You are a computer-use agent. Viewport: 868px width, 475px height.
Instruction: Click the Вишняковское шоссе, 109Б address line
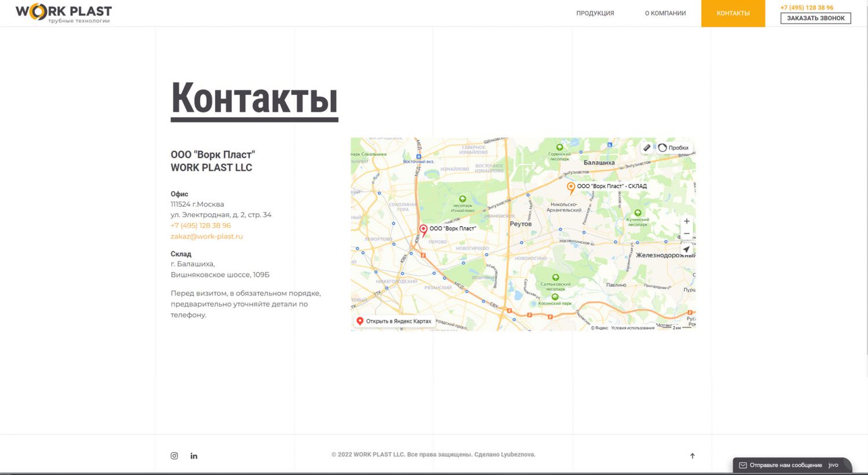point(220,275)
